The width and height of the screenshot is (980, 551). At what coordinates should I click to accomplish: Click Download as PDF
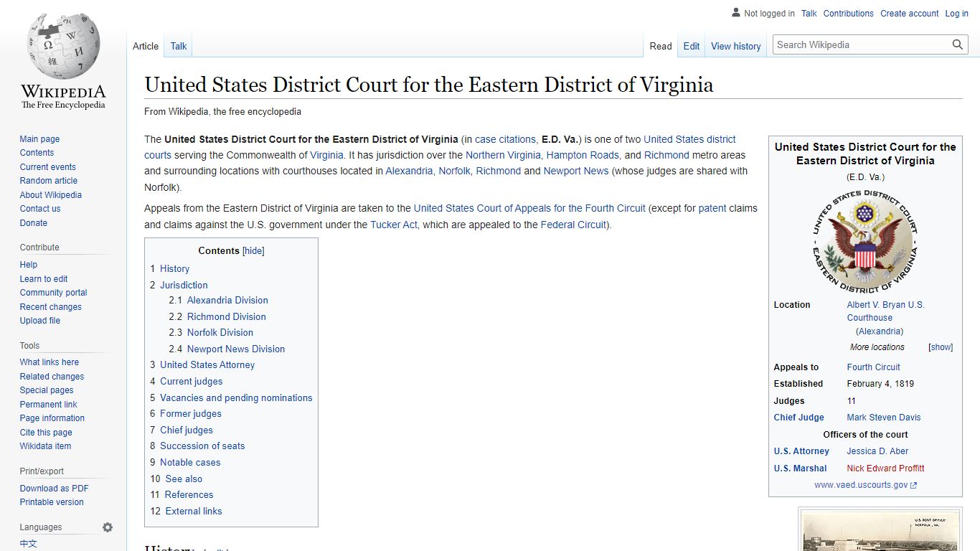[x=55, y=489]
